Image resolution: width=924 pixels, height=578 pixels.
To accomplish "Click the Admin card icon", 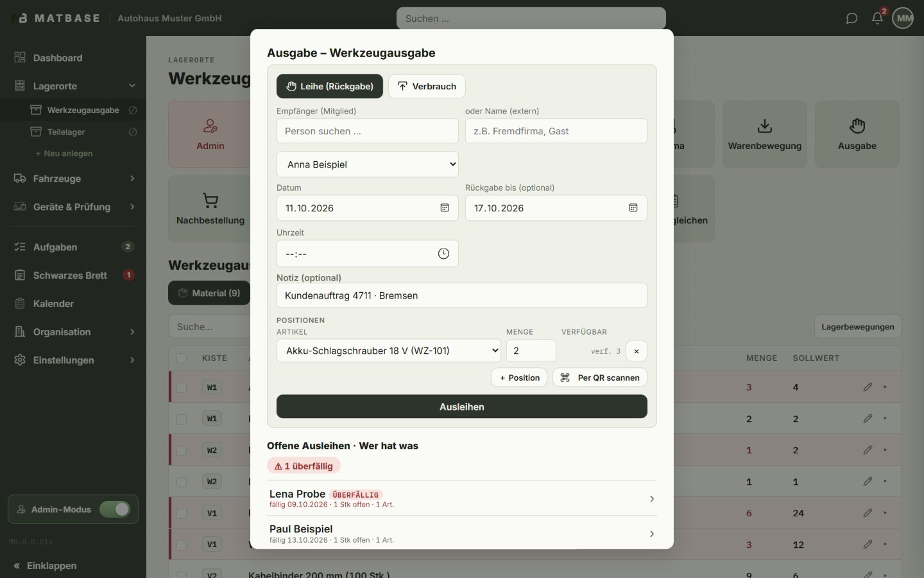I will [x=210, y=126].
